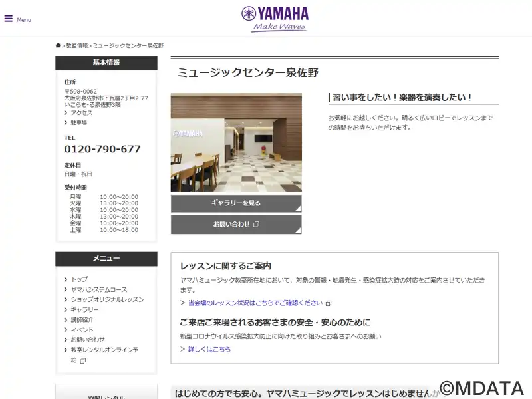Open トップ in the menu sidebar
Viewport: 532px width, 399px height.
[79, 279]
